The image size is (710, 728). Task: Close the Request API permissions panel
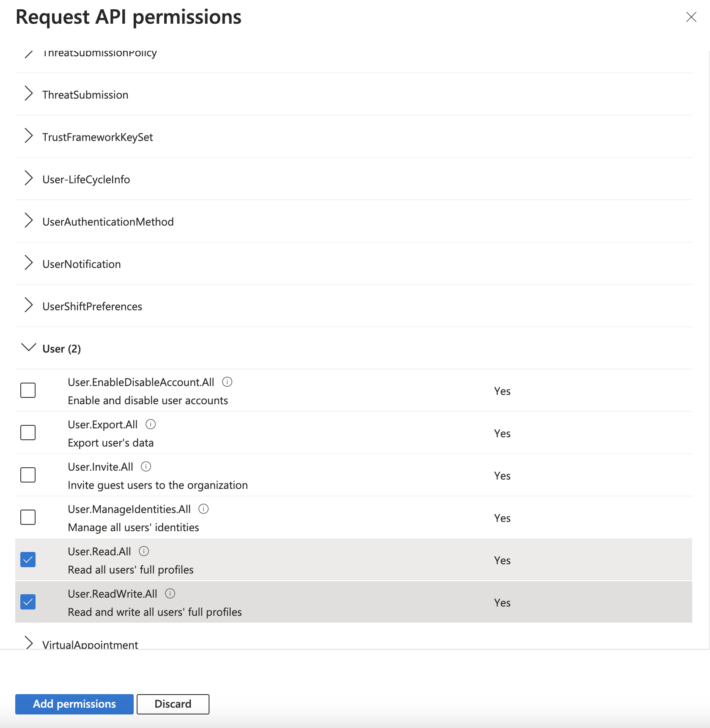pos(691,17)
